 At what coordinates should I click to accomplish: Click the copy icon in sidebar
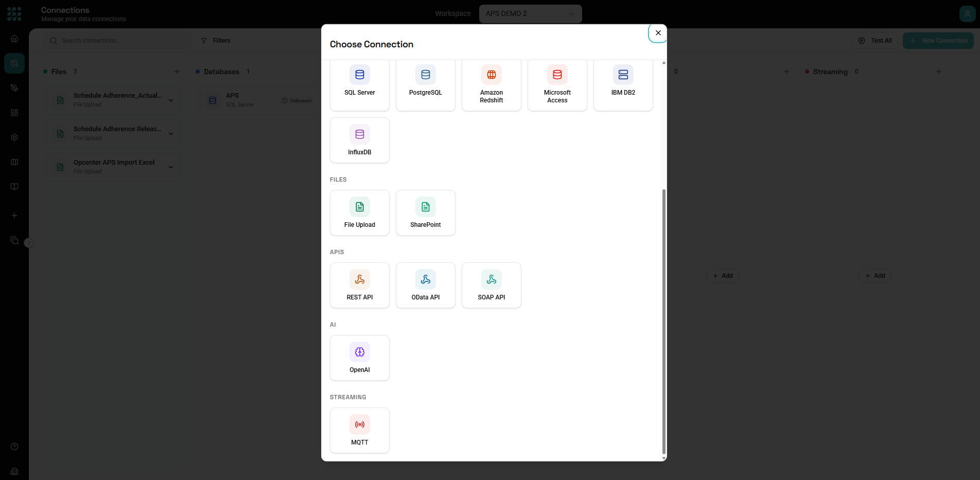click(14, 240)
